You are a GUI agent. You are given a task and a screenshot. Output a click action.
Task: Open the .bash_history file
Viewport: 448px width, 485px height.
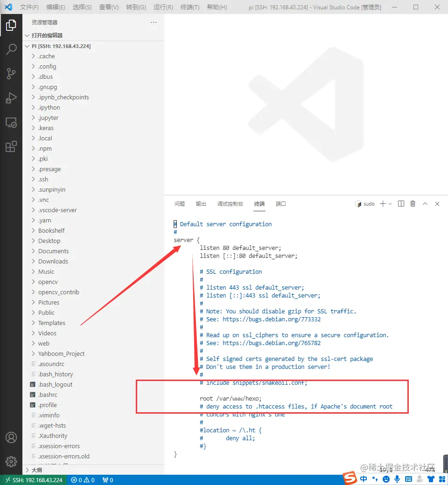click(x=93, y=374)
